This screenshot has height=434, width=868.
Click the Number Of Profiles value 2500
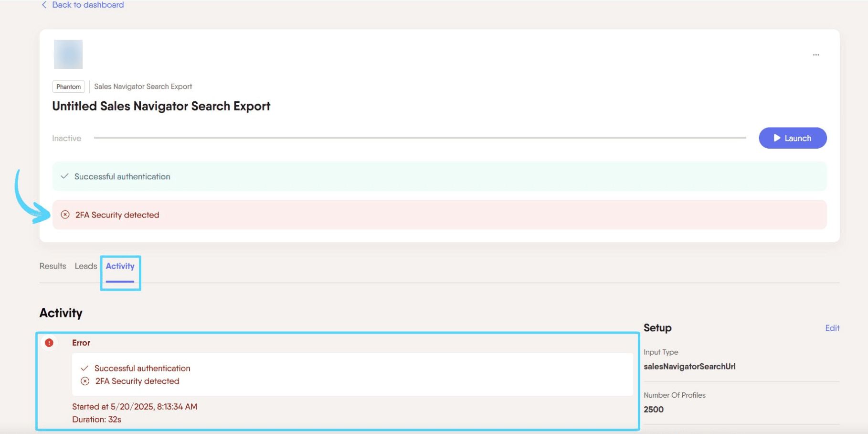[x=654, y=410]
